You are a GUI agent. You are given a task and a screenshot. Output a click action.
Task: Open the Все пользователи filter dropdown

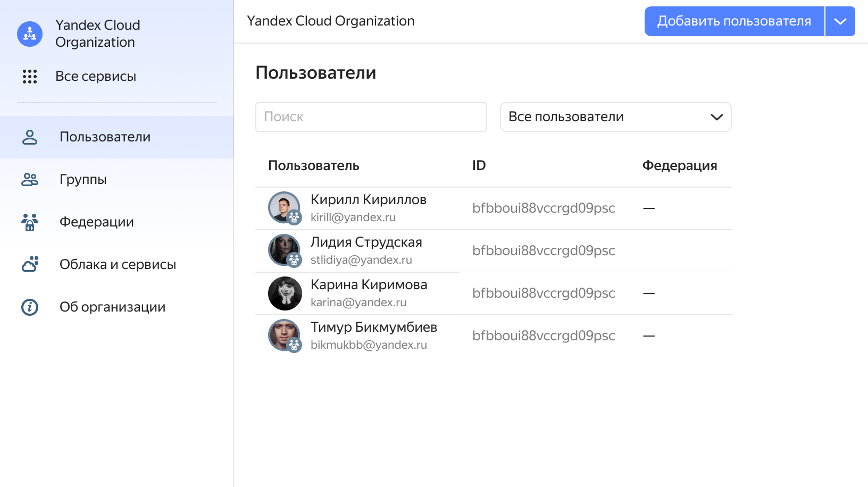616,117
